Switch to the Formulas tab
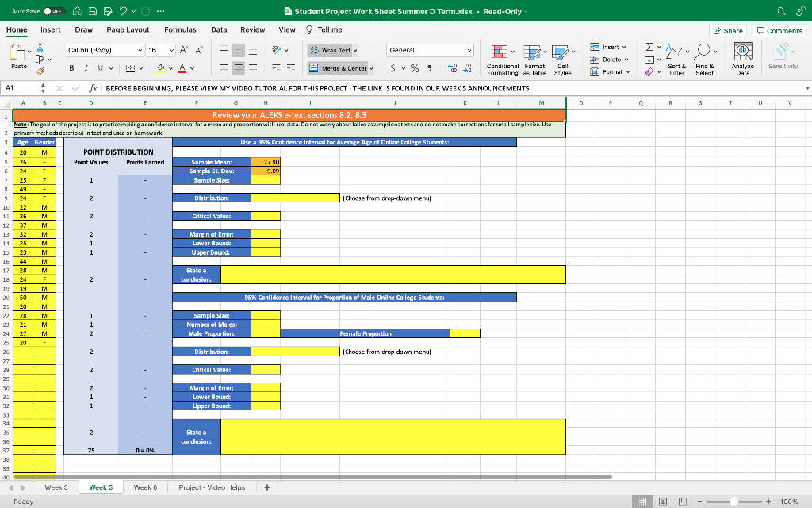The height and width of the screenshot is (508, 812). click(x=180, y=29)
